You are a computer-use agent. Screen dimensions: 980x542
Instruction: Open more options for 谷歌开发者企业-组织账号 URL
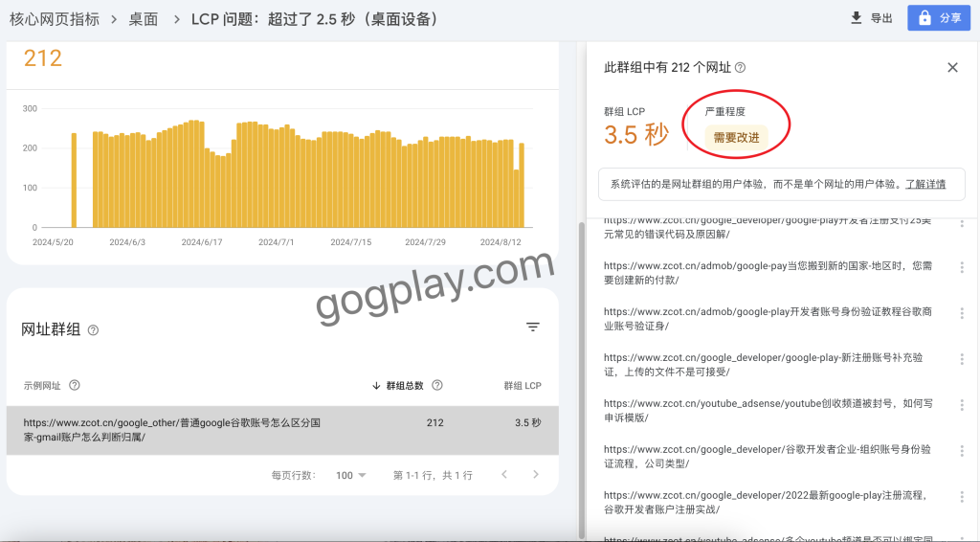pos(962,451)
